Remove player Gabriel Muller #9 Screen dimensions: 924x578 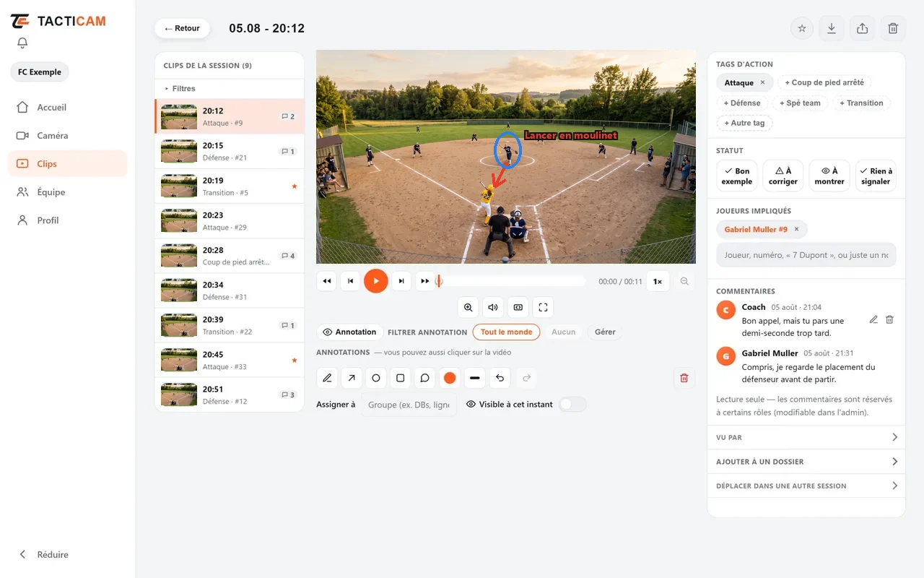[x=796, y=229]
